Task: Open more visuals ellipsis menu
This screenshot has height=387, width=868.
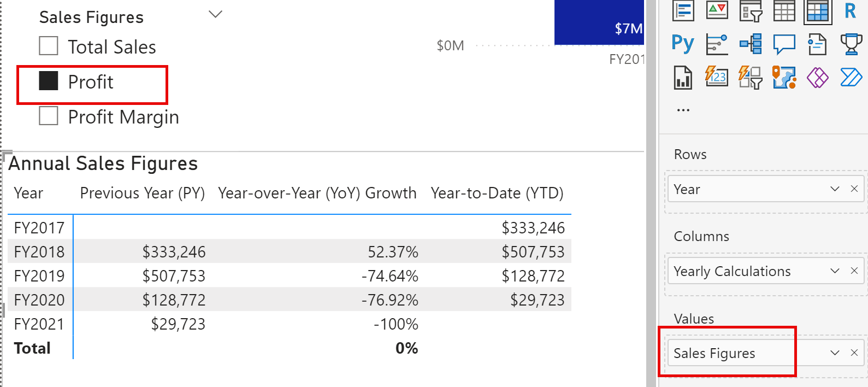Action: point(683,110)
